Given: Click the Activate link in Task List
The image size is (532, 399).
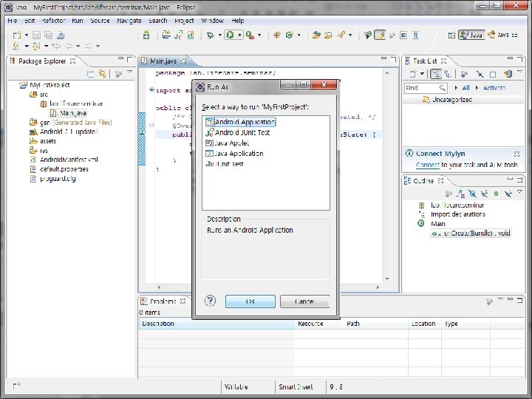Looking at the screenshot, I should [494, 88].
